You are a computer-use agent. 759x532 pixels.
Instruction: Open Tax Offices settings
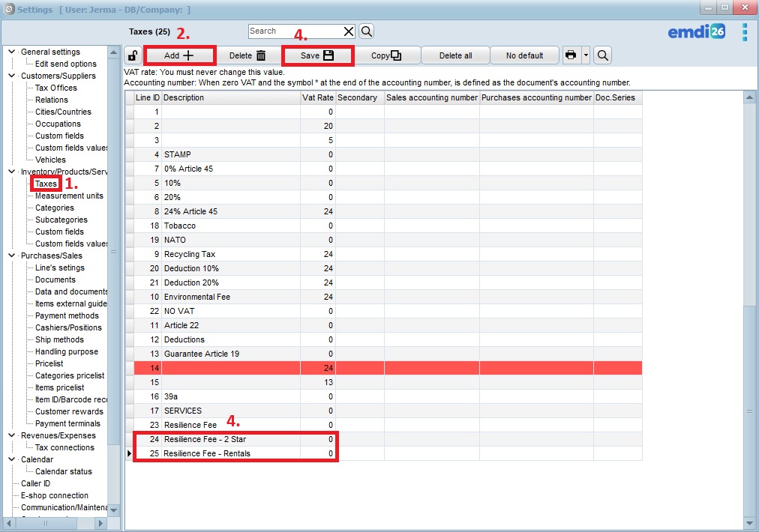click(56, 88)
